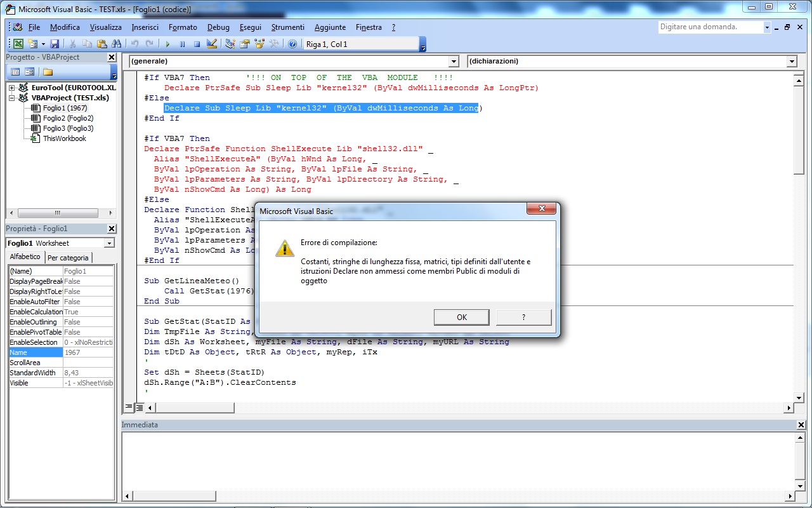Switch to the Alfabetico tab
The image size is (812, 508).
point(25,257)
